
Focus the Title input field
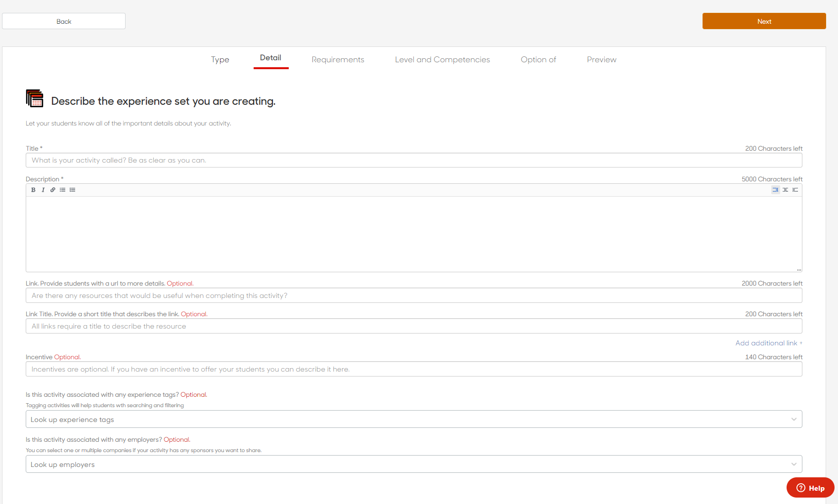(414, 160)
